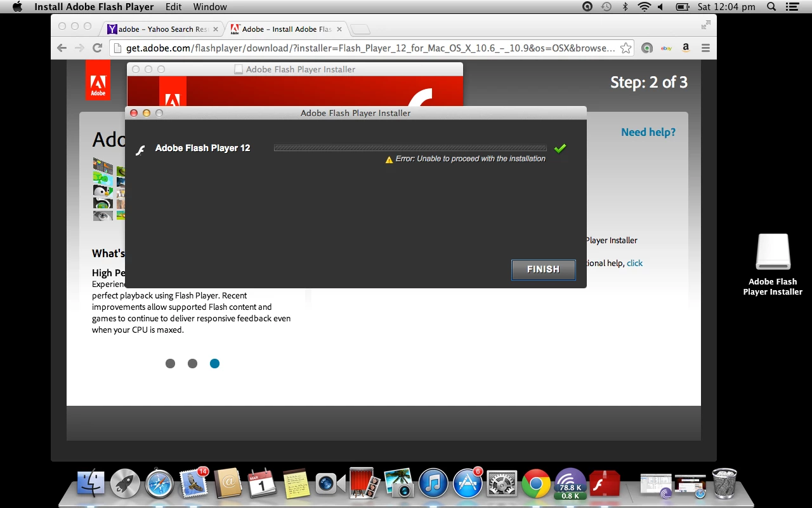812x508 pixels.
Task: Select the background Adobe Flash Player Installer window title
Action: click(x=301, y=69)
